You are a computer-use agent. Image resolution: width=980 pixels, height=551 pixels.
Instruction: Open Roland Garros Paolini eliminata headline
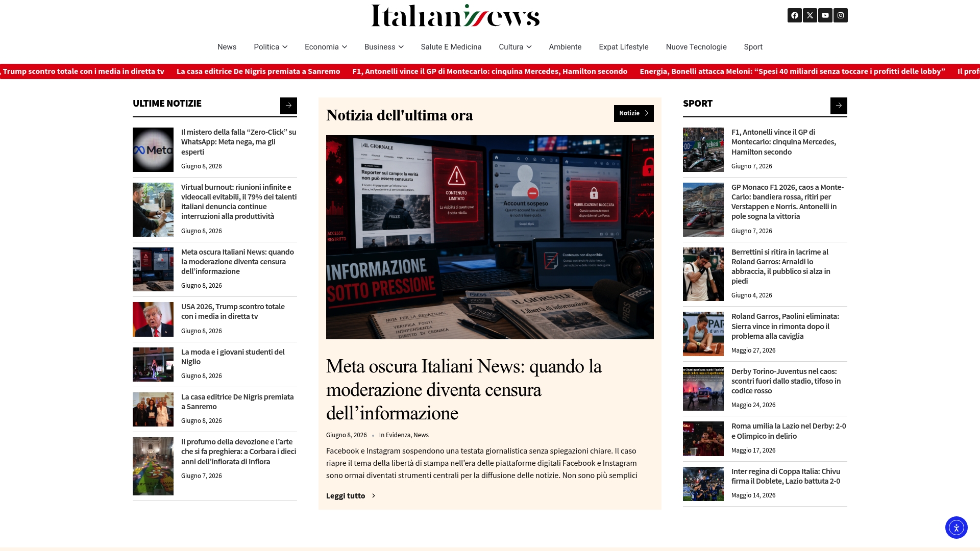point(785,326)
